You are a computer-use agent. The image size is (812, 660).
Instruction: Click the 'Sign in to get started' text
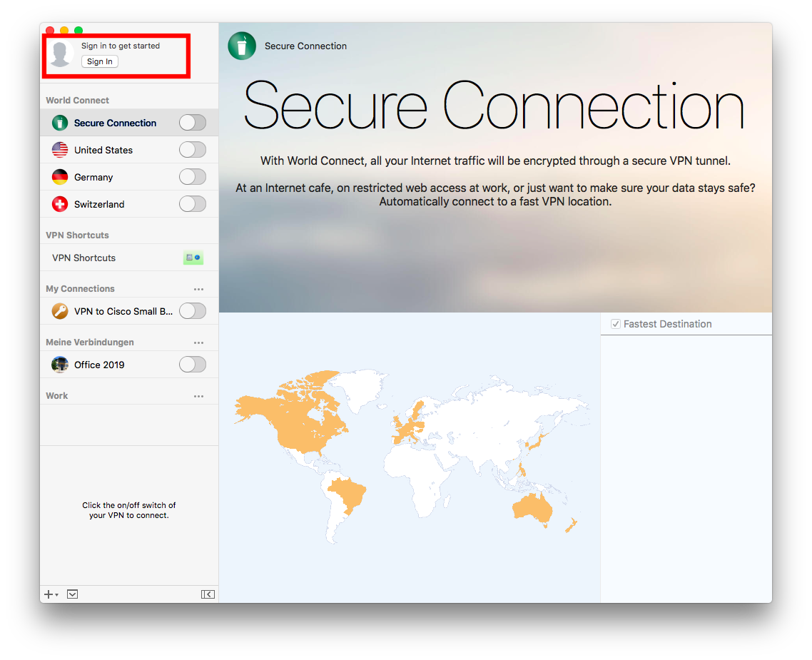[x=121, y=46]
